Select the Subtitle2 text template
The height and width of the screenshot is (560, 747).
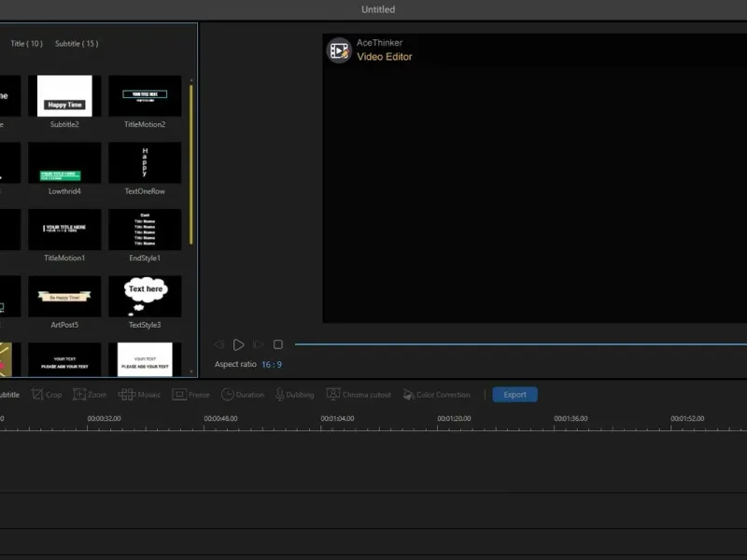[64, 96]
